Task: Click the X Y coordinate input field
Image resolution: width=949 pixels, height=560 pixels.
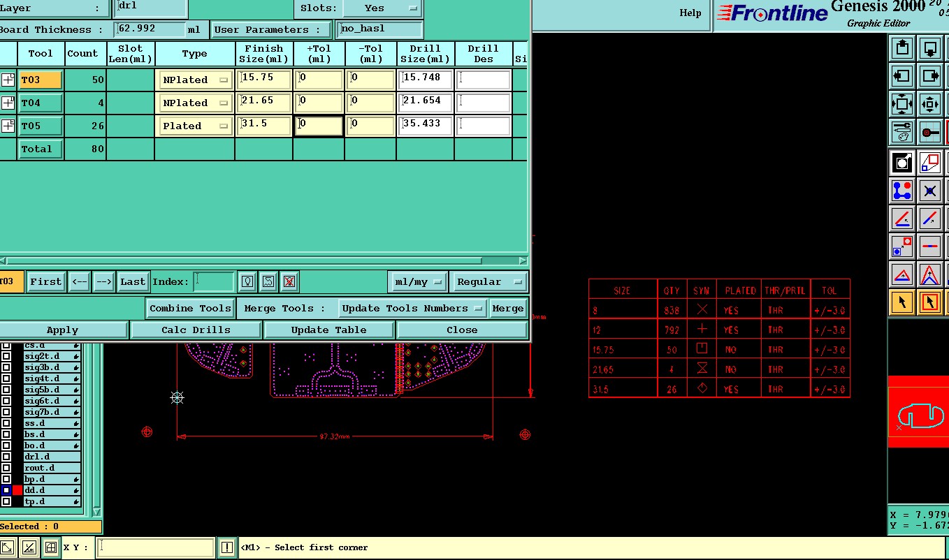Action: click(x=155, y=547)
